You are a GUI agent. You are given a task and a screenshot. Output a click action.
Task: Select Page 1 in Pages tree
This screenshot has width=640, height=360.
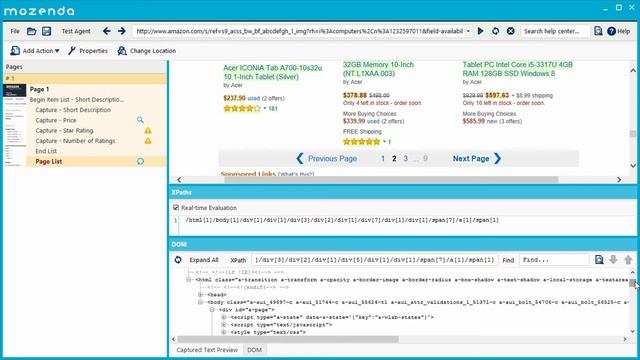pyautogui.click(x=39, y=89)
